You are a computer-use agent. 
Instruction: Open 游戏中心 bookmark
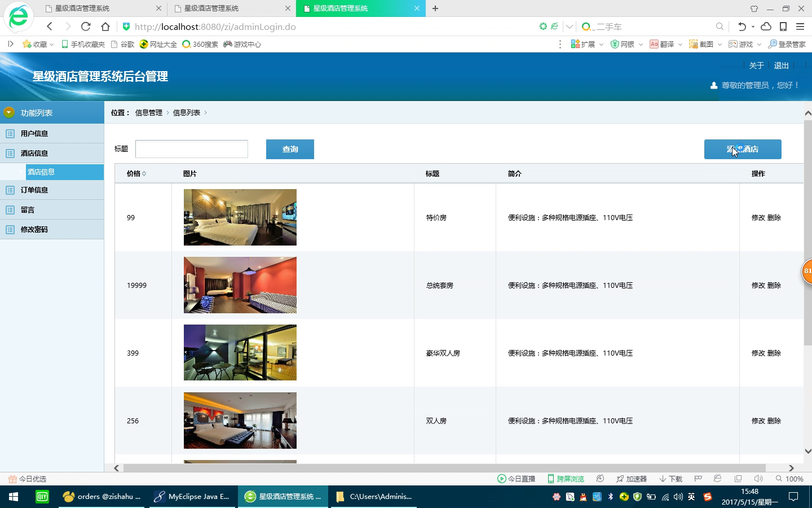coord(242,44)
